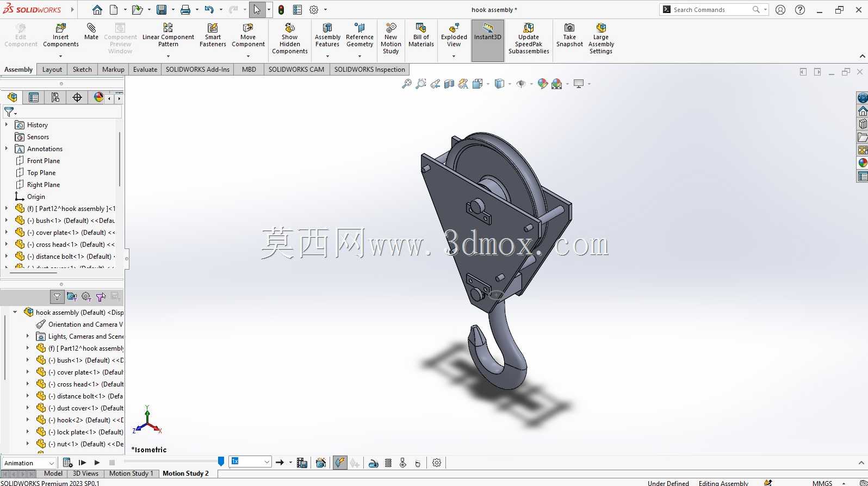Toggle Filter Selected in motion tree
The height and width of the screenshot is (486, 868).
[101, 296]
